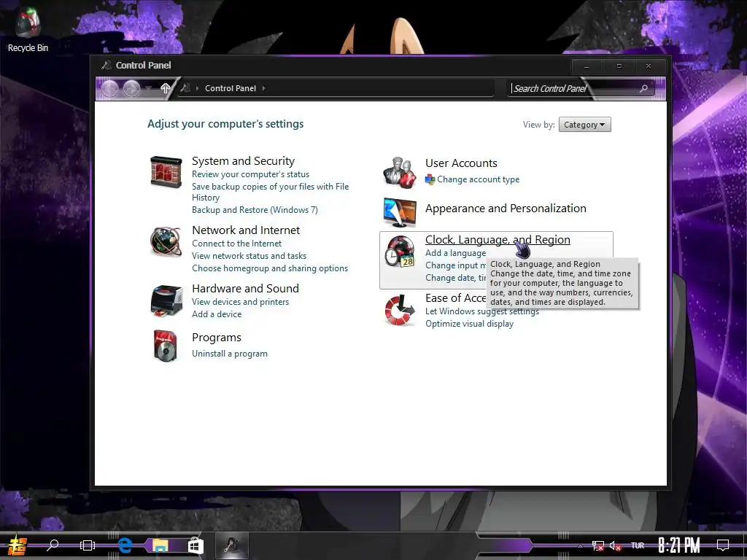
Task: Switch the TUR input language indicator
Action: [x=638, y=545]
